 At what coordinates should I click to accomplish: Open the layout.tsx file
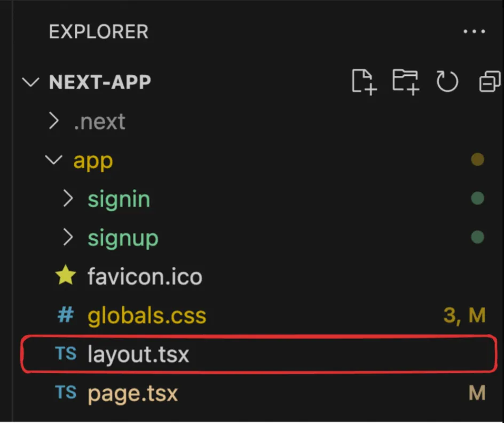point(138,354)
